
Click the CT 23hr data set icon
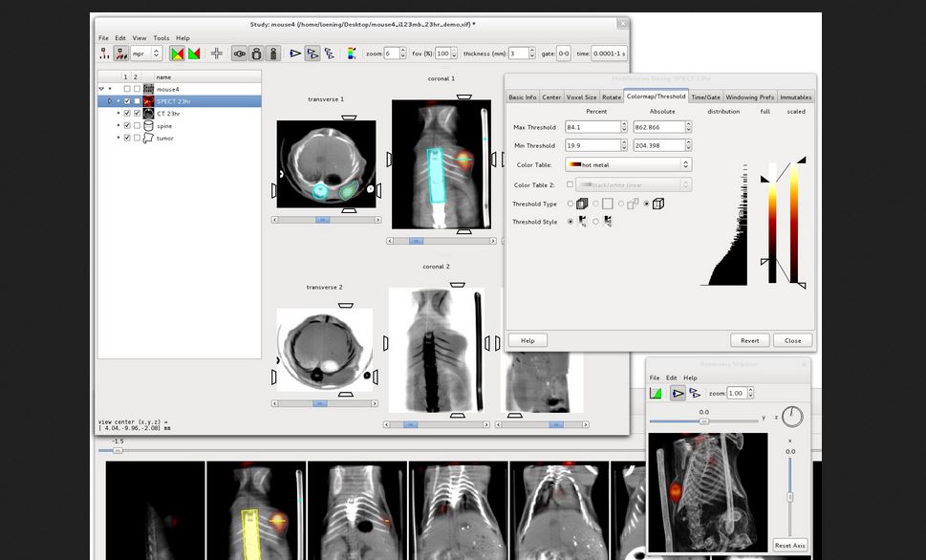click(x=148, y=114)
